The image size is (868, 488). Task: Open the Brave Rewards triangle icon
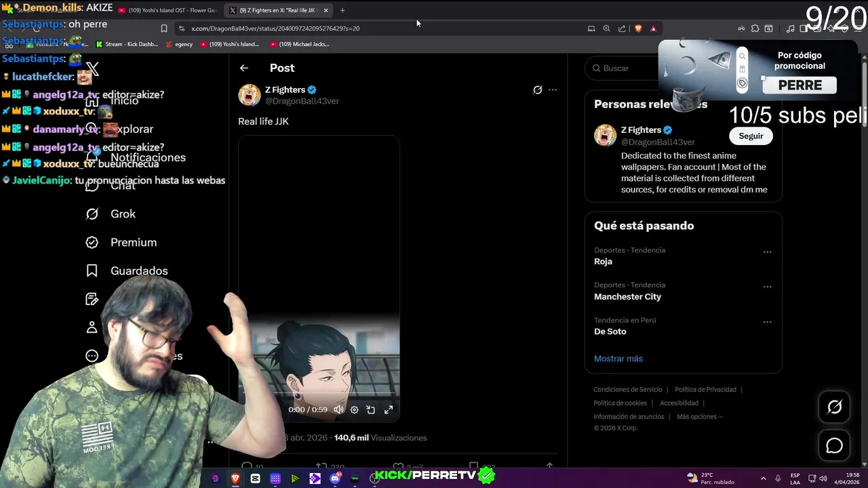pyautogui.click(x=653, y=28)
